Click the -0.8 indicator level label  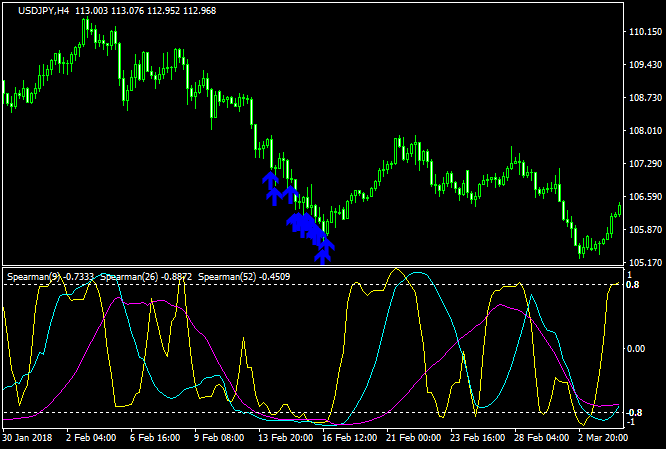[x=632, y=413]
